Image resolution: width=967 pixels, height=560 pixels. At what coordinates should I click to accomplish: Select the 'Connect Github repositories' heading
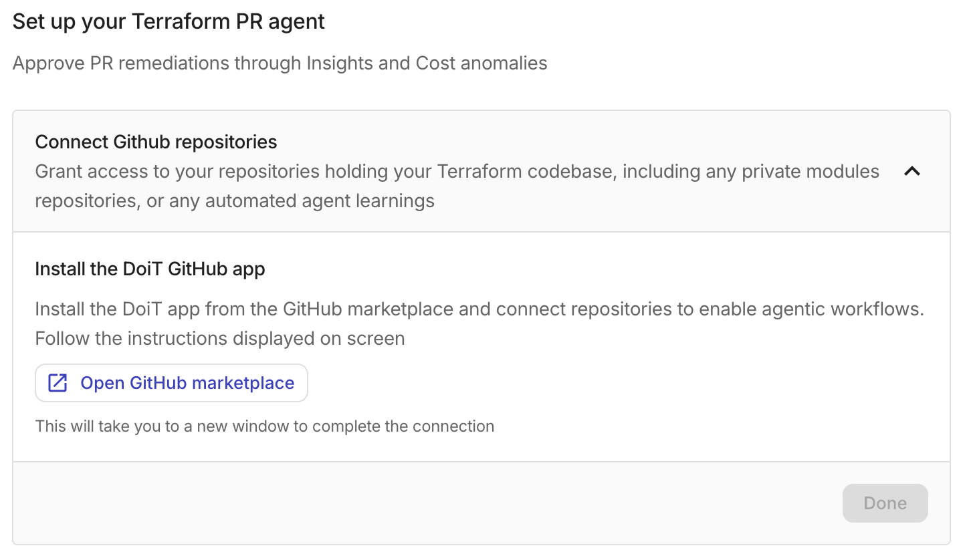pyautogui.click(x=156, y=142)
